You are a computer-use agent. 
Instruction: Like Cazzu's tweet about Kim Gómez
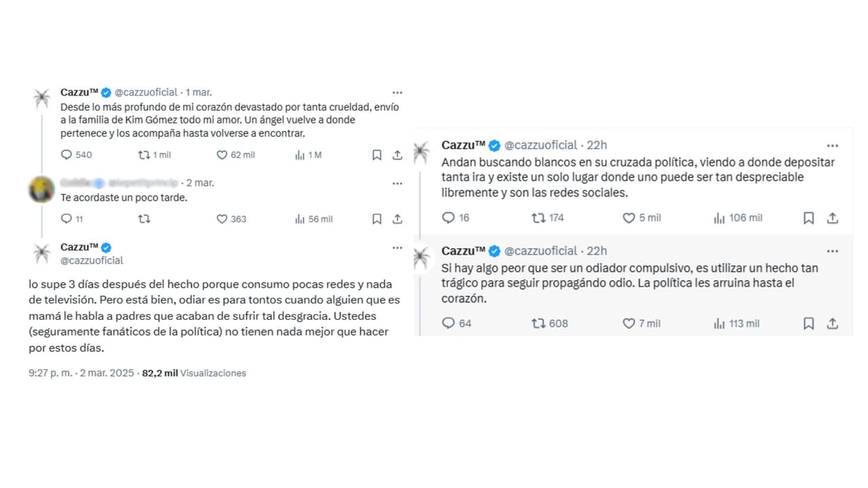[x=221, y=155]
